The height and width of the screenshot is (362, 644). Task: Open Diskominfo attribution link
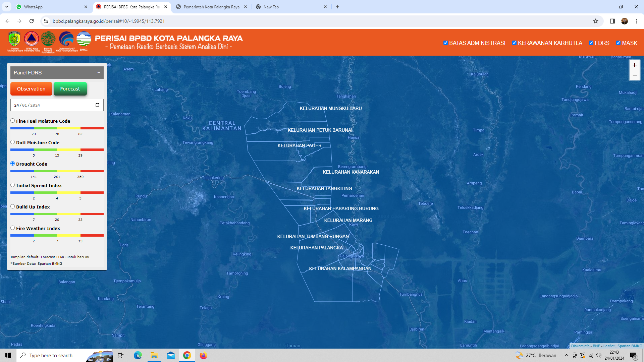pyautogui.click(x=580, y=346)
